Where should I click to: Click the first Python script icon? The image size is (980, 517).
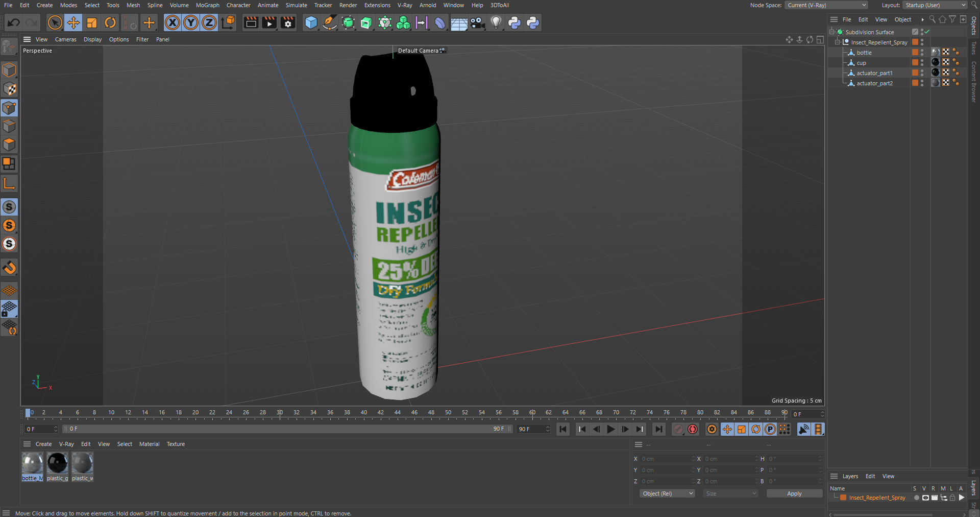pos(514,22)
